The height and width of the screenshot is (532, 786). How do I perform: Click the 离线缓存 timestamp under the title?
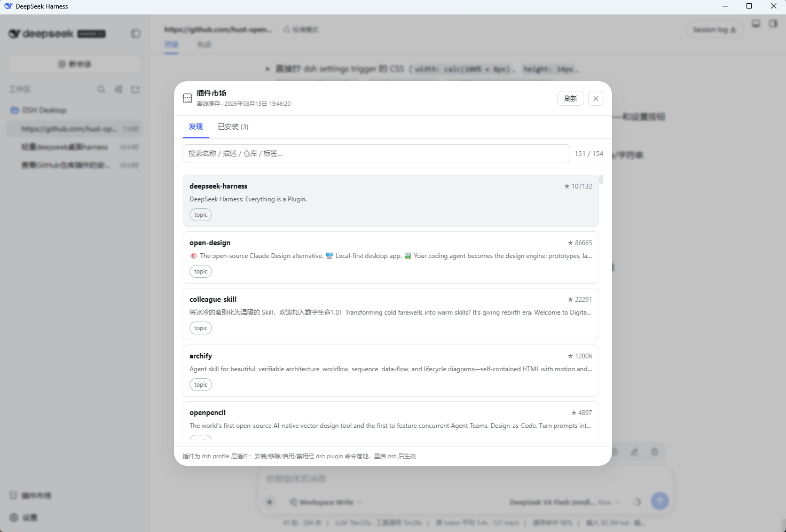(243, 104)
